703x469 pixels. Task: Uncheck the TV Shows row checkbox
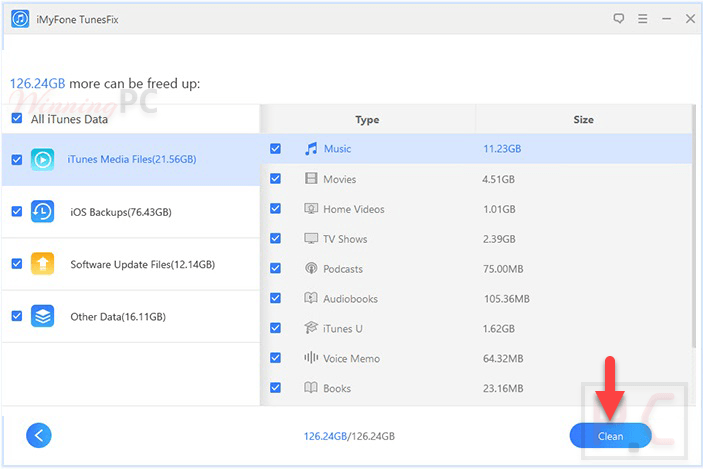[x=276, y=238]
